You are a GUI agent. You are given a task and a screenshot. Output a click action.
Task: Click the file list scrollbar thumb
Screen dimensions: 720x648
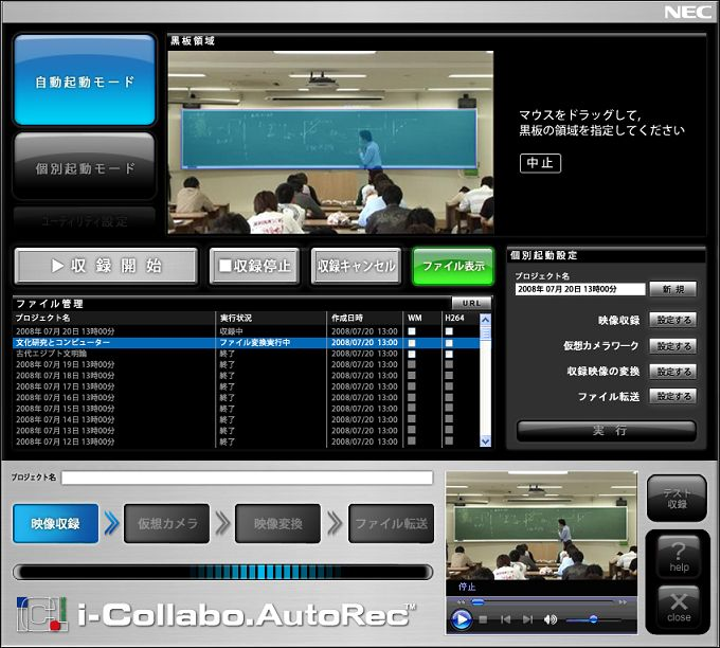click(x=485, y=333)
